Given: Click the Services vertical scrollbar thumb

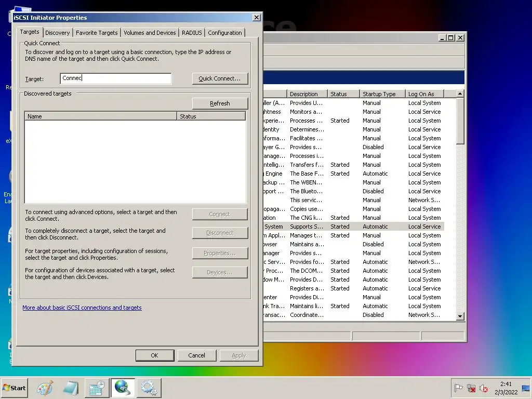Looking at the screenshot, I should pos(460,121).
